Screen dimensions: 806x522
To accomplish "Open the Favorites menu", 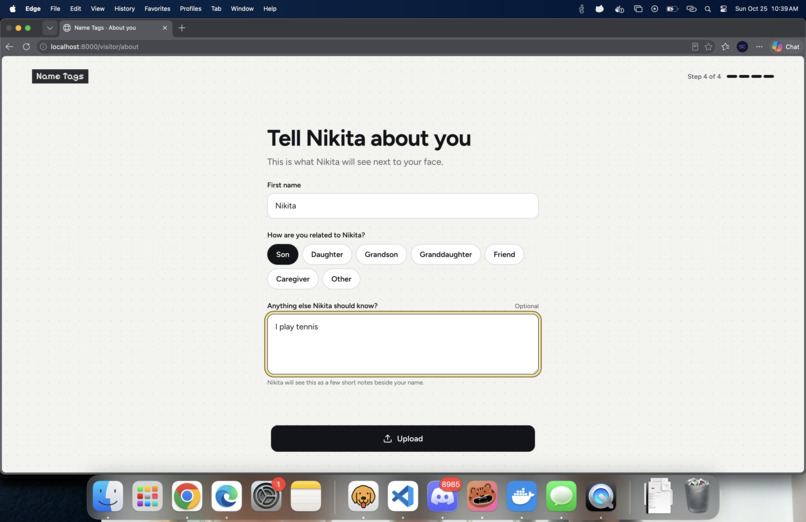I will (157, 9).
